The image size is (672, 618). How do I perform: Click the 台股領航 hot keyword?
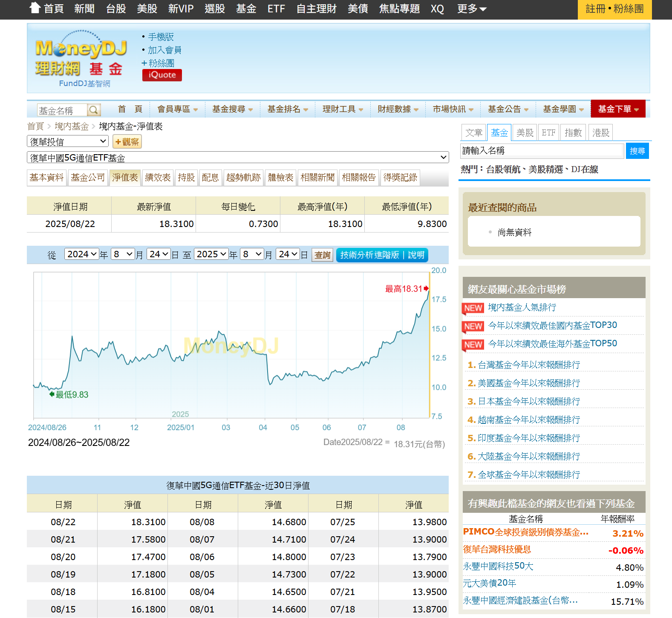(x=503, y=170)
